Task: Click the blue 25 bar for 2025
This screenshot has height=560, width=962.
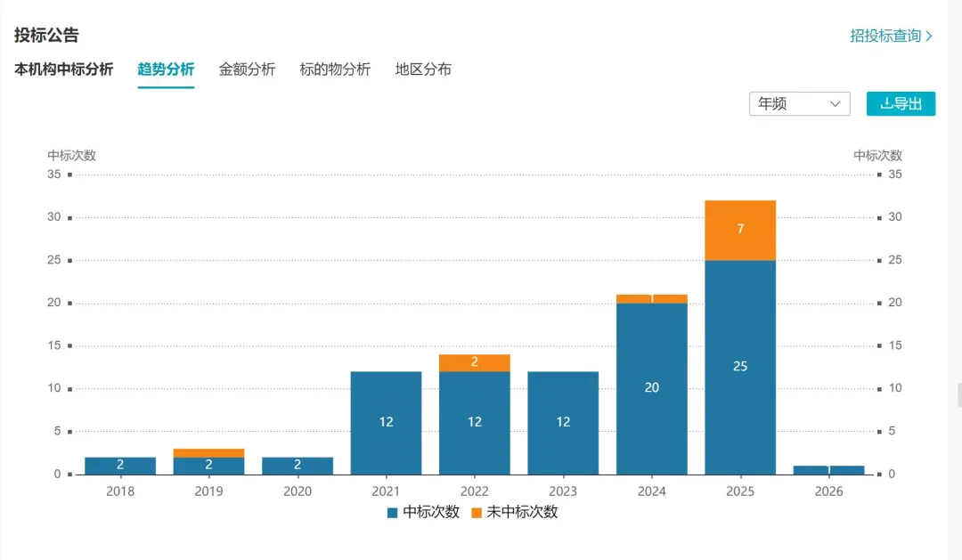Action: coord(740,368)
